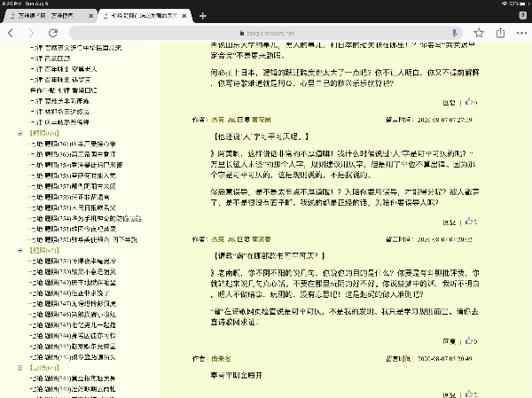Open sidebar post 七绝 题照(358)
Viewport: 532px width, 398px height.
pyautogui.click(x=73, y=176)
